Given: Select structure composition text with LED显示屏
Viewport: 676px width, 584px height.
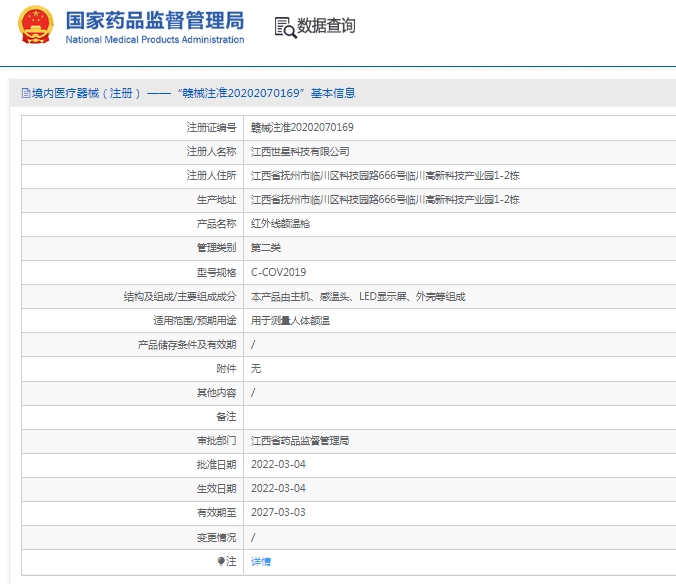Looking at the screenshot, I should [358, 297].
